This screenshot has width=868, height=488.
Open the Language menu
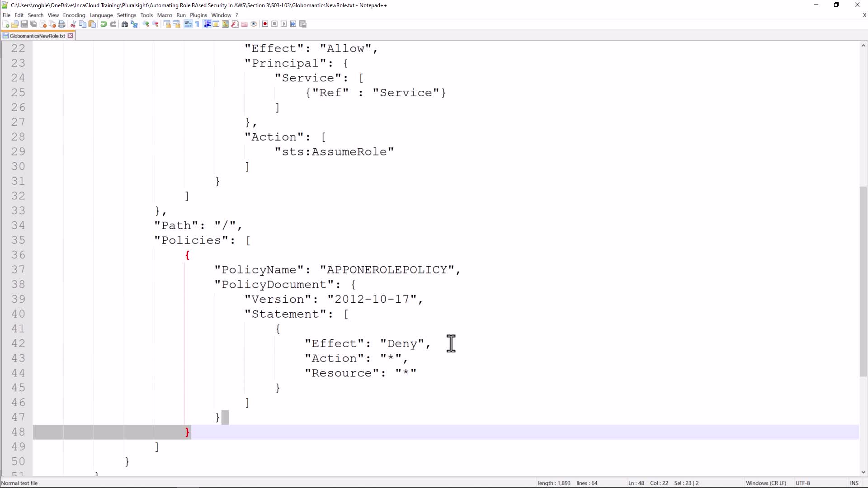101,15
